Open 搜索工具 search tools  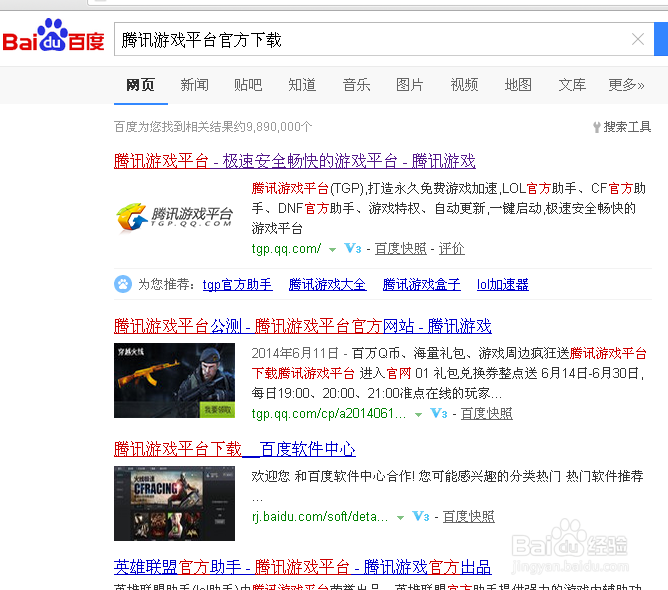(x=622, y=127)
